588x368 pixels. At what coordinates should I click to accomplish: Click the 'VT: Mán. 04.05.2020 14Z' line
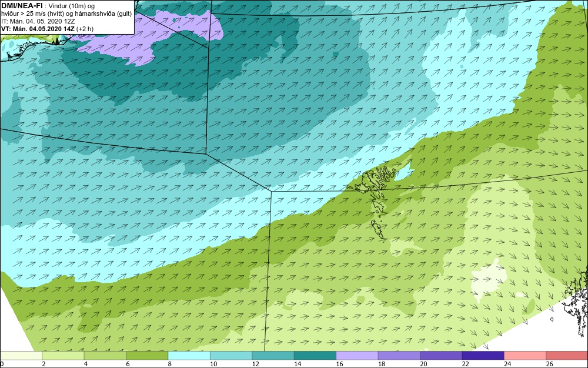tap(47, 28)
